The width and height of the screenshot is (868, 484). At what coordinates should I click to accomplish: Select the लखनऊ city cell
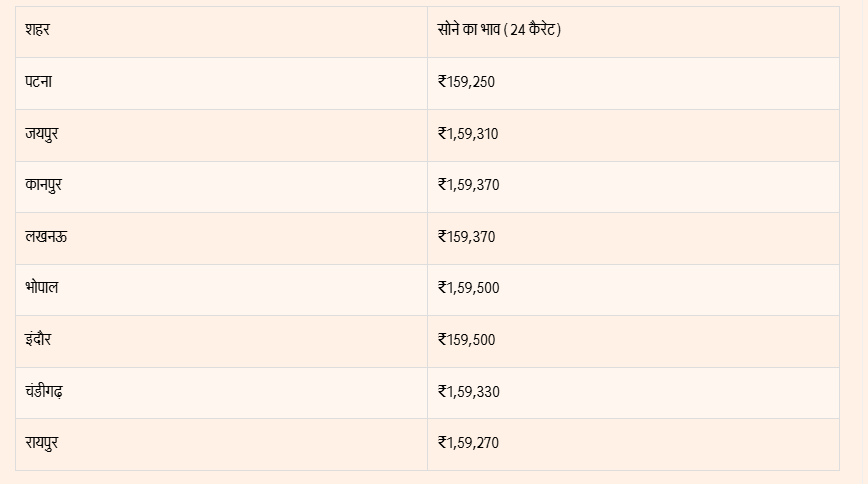pyautogui.click(x=46, y=237)
